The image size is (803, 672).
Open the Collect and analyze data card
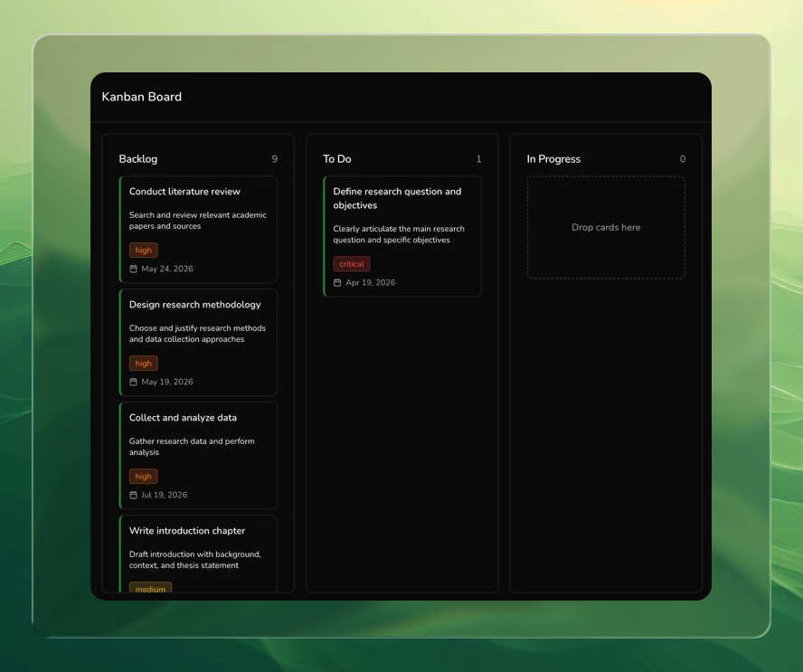click(198, 456)
